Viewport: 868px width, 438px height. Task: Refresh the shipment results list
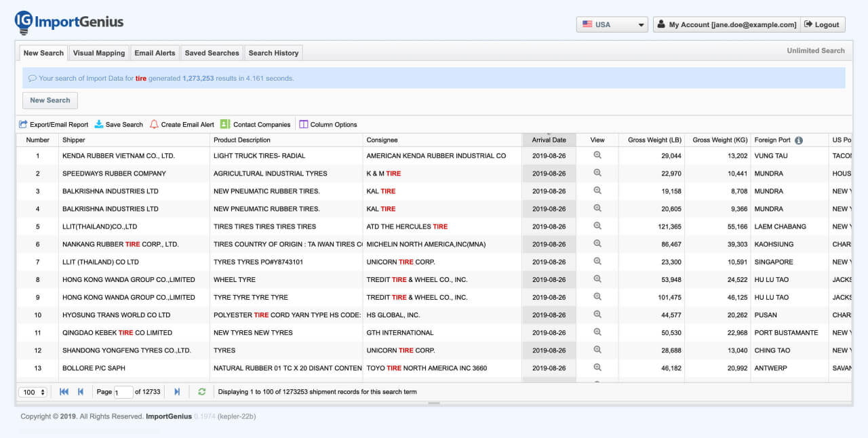201,391
